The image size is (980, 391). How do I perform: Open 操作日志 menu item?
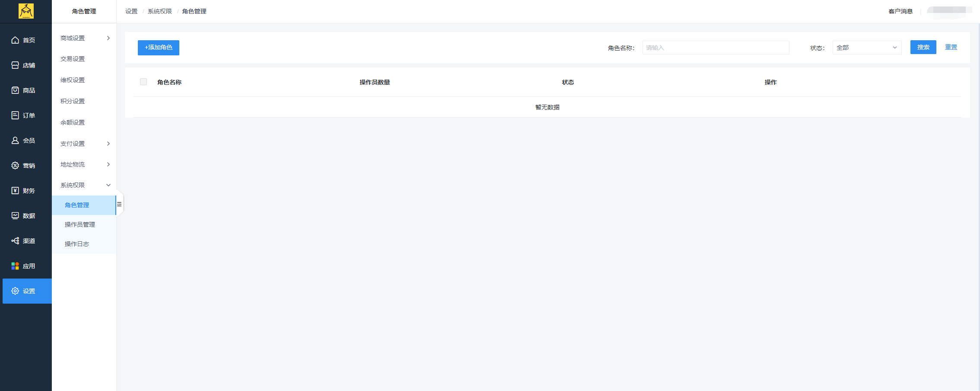pos(77,244)
